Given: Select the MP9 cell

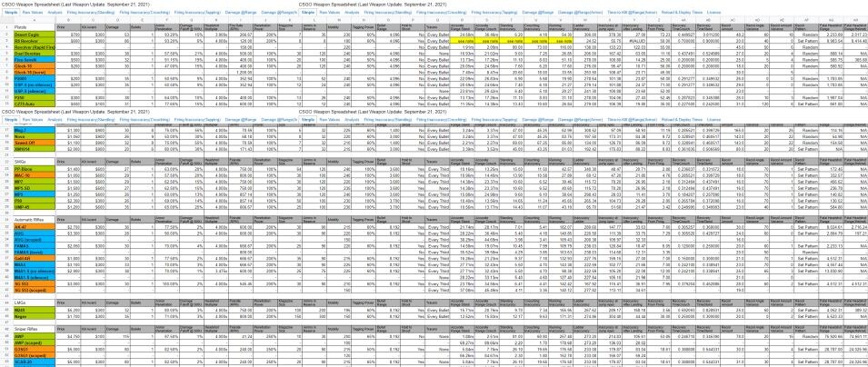Looking at the screenshot, I should coord(34,194).
